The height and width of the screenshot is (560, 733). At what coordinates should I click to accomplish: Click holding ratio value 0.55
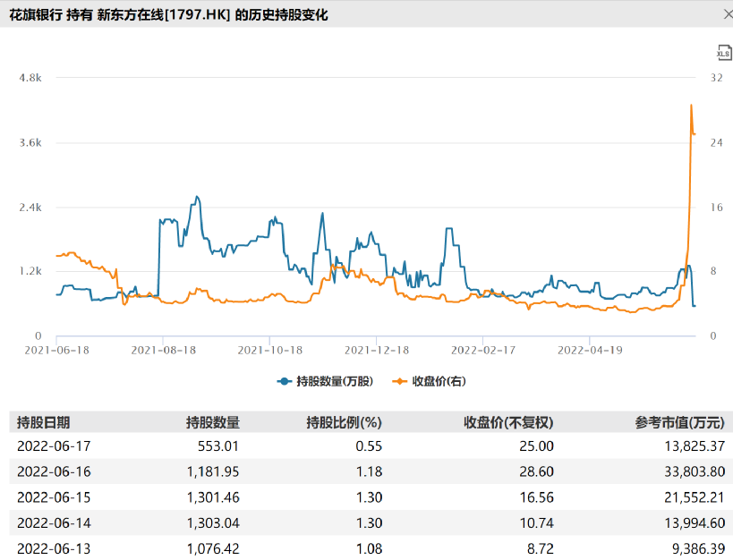tap(369, 446)
